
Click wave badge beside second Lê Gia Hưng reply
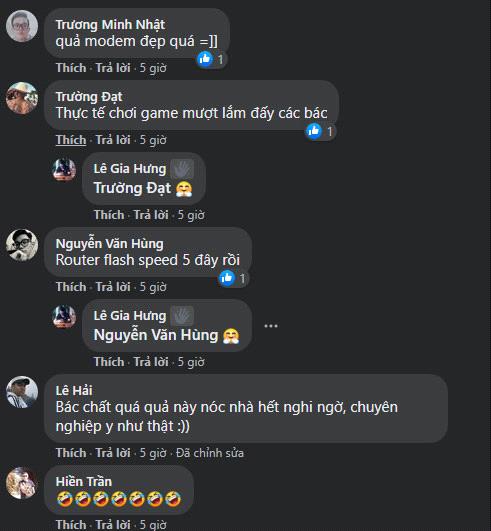coord(182,316)
